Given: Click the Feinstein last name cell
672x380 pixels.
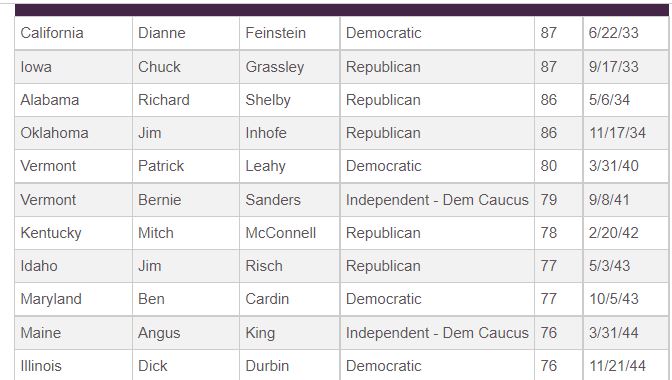Looking at the screenshot, I should click(290, 33).
